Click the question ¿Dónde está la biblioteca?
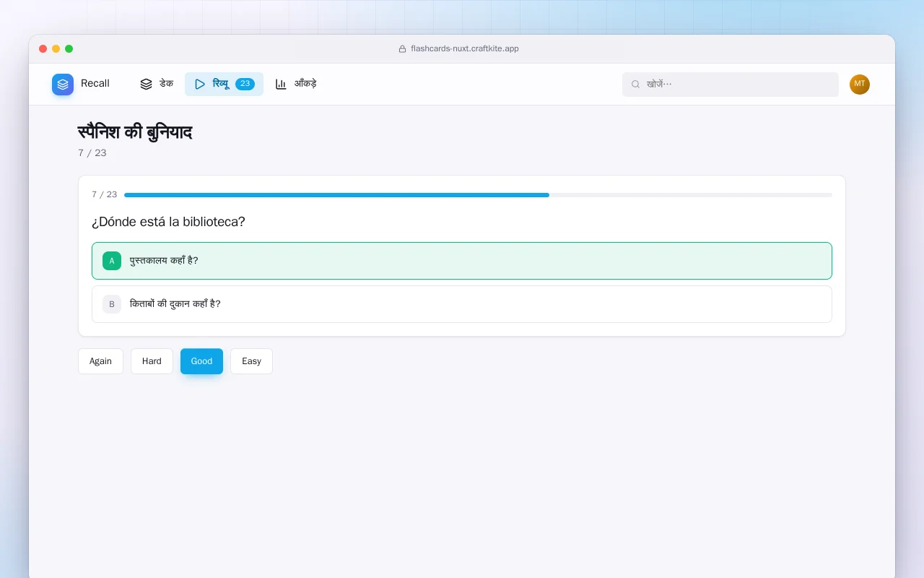Screen dimensions: 924x578 [x=168, y=222]
